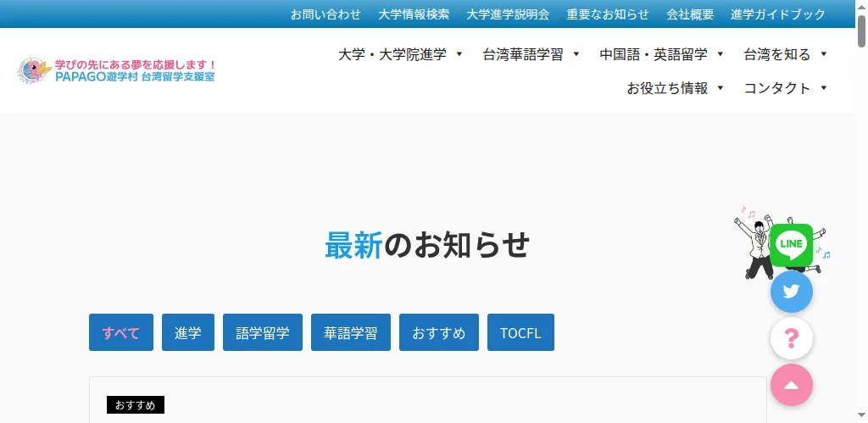The width and height of the screenshot is (868, 423).
Task: Select the すべて filter tab
Action: point(120,332)
